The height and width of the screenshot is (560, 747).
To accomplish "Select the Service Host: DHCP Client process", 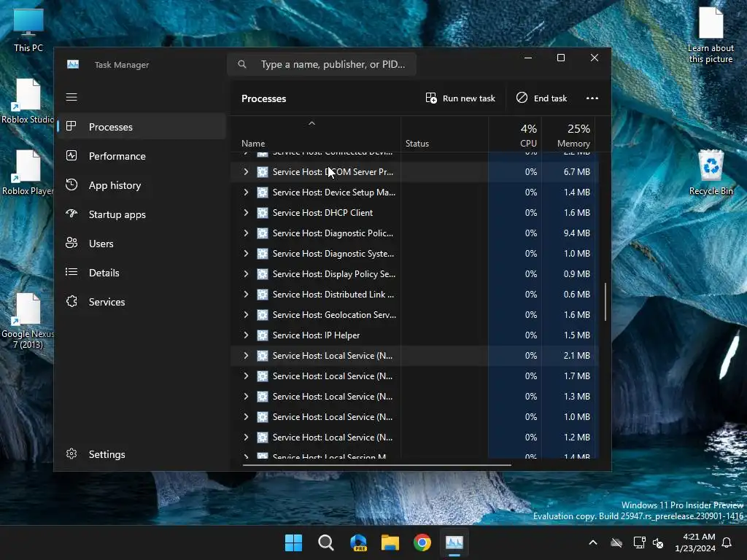I will 414,213.
